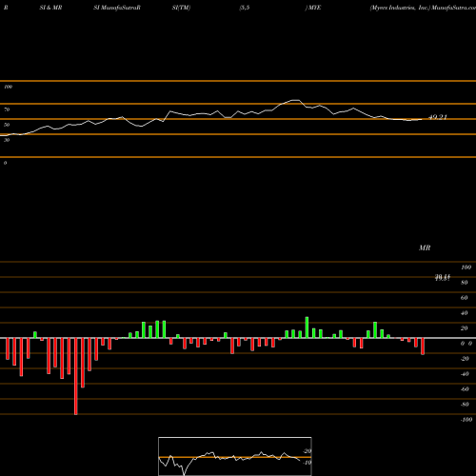
Task: Click the "SI(TM)" header text
Action: tap(181, 8)
